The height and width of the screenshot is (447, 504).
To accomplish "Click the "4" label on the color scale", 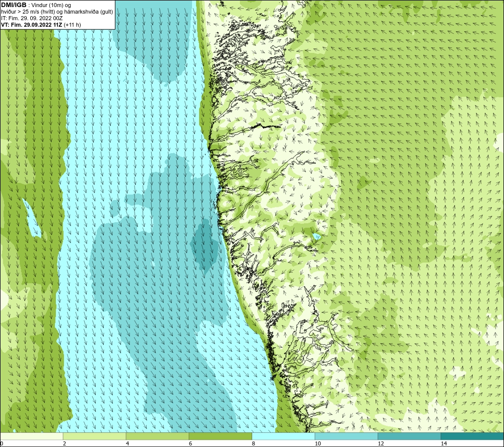I will coord(128,443).
